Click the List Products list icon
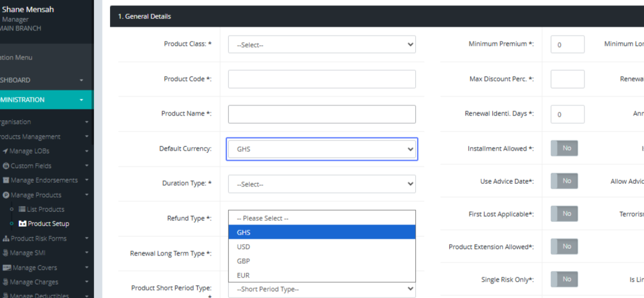This screenshot has width=644, height=298. (23, 209)
